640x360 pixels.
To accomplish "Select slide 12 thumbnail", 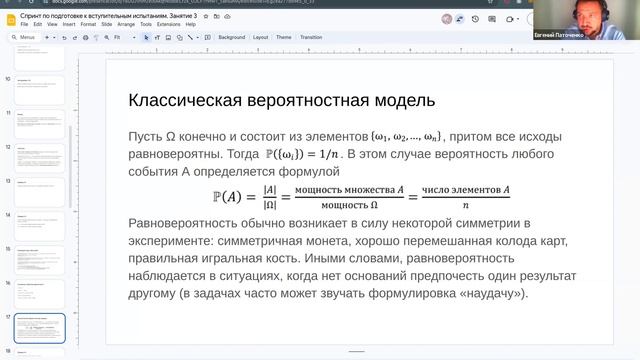I will coord(39,158).
